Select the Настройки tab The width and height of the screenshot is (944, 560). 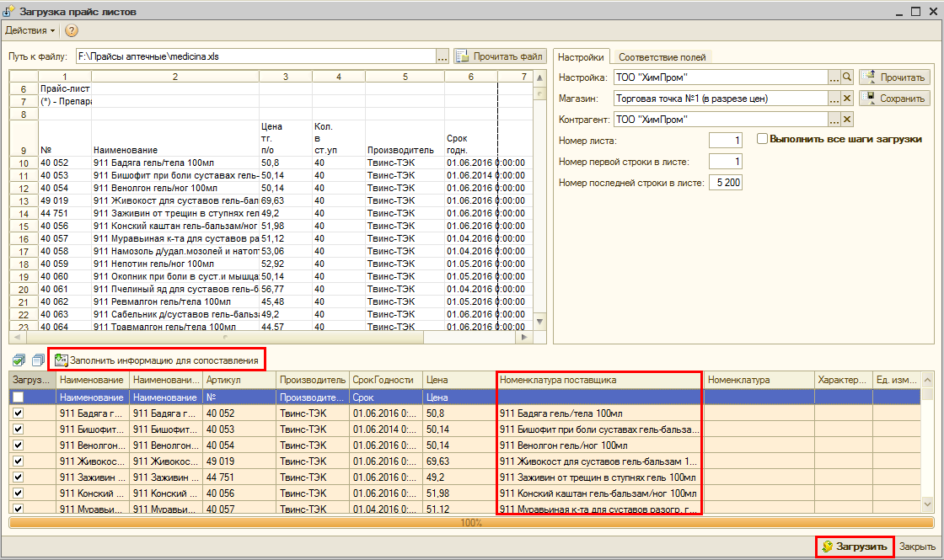coord(581,57)
